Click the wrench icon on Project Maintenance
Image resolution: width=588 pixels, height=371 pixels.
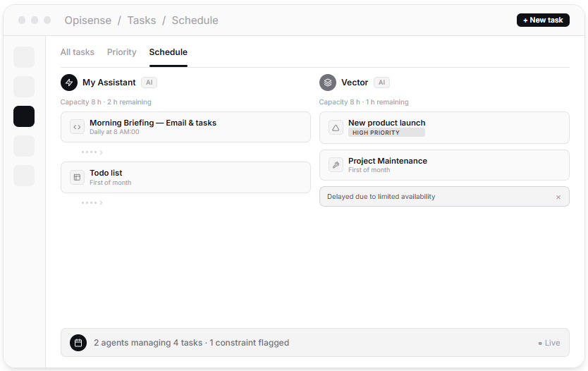point(336,165)
